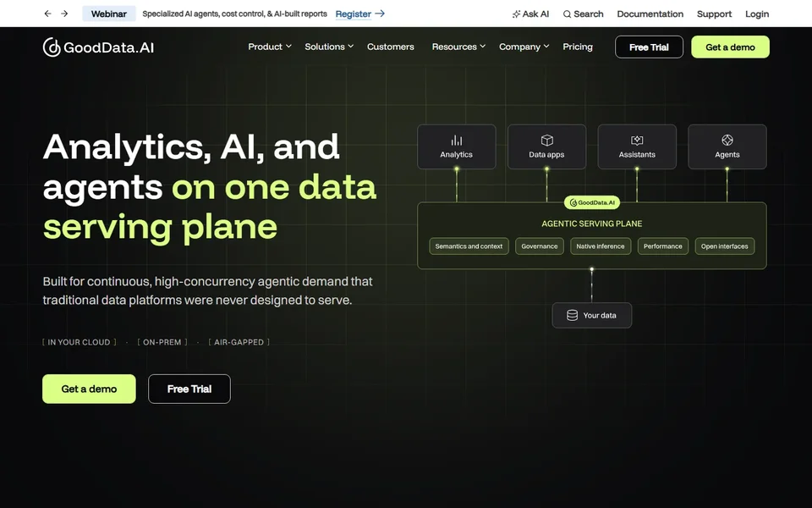Screen dimensions: 812x508
Task: Click the Agents card label
Action: coord(727,154)
